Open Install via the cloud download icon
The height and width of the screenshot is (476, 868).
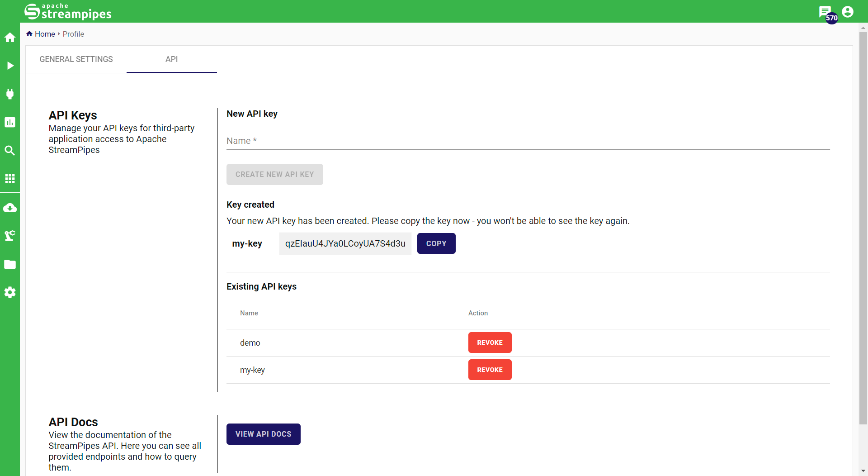pos(10,208)
